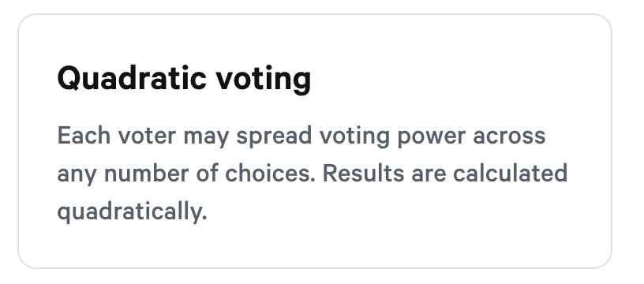
Task: Select the Quadratic voting card
Action: 315,141
